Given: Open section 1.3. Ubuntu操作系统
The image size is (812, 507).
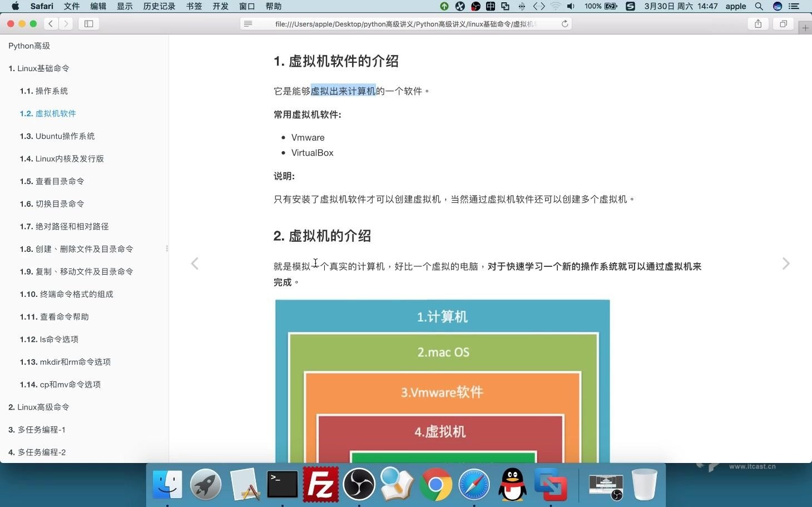Looking at the screenshot, I should 57,136.
